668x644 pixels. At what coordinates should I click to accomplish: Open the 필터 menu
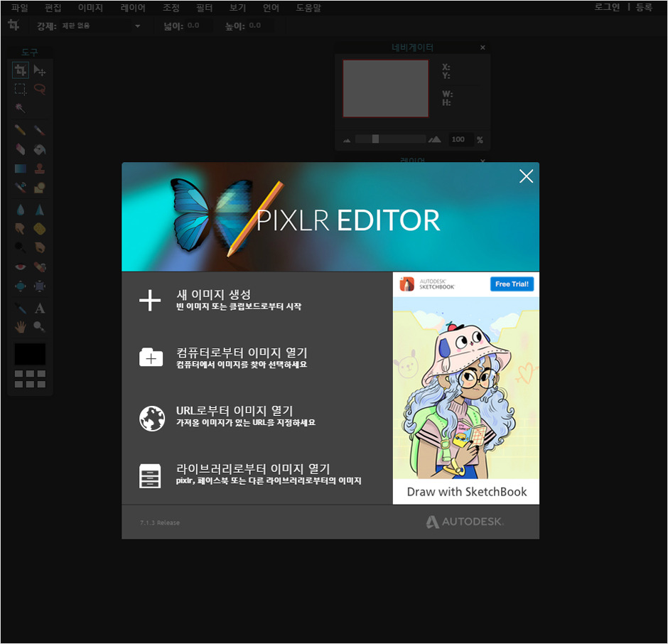click(x=204, y=8)
